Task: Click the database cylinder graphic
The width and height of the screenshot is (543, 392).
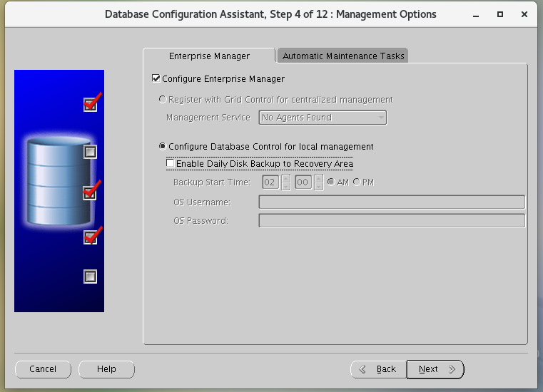Action: [59, 182]
